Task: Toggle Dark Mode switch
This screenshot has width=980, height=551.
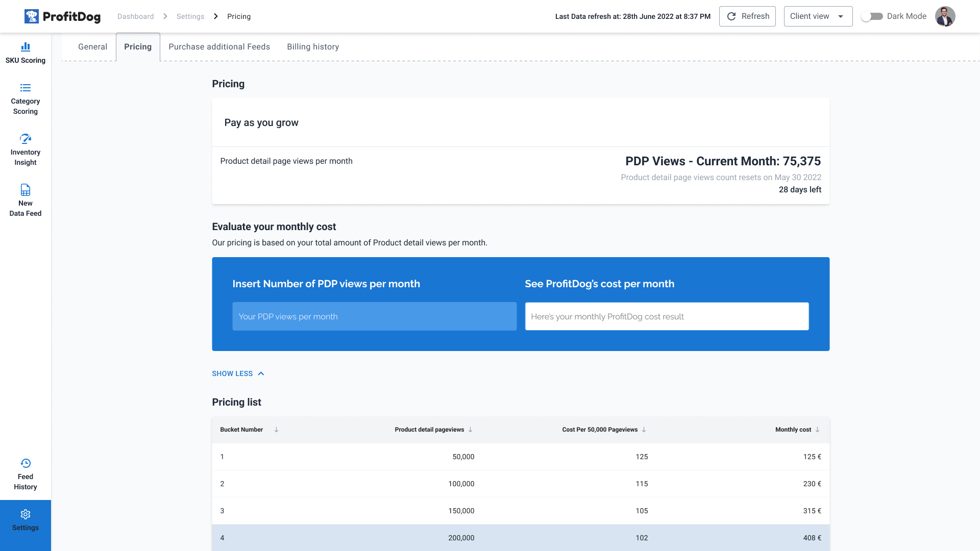Action: click(872, 16)
